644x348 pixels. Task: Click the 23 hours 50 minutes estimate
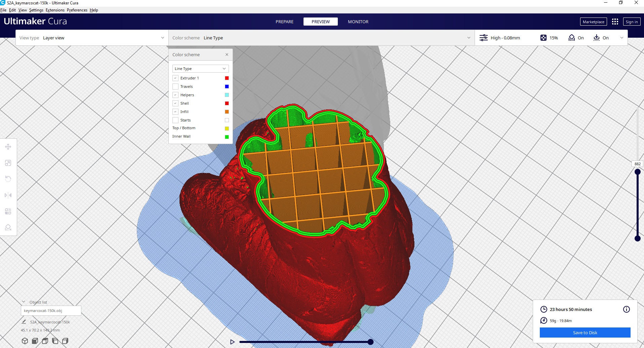point(571,309)
